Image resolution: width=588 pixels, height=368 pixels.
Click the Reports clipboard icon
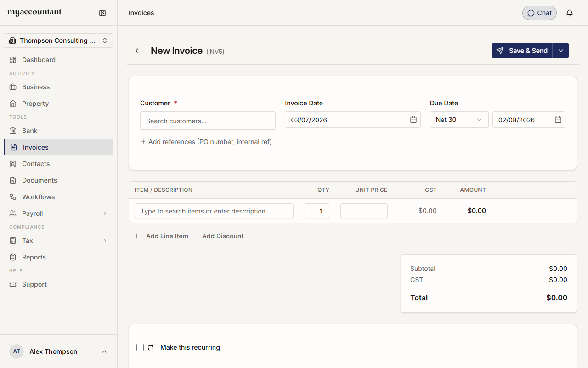(13, 257)
